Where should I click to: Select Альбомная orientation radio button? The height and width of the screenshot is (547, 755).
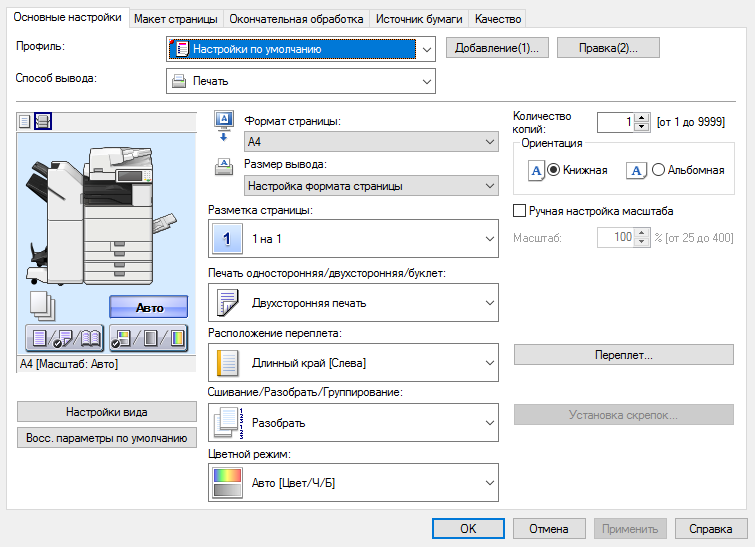pyautogui.click(x=658, y=170)
